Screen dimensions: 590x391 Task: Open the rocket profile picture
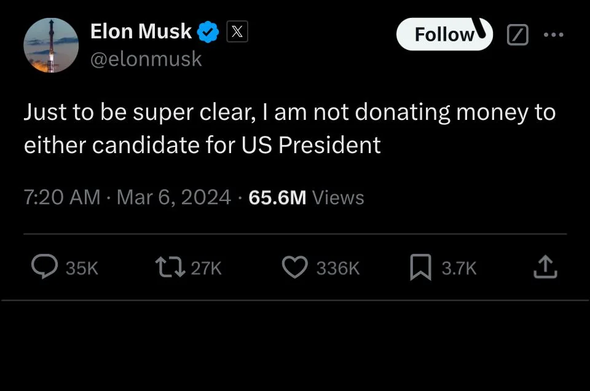point(51,45)
